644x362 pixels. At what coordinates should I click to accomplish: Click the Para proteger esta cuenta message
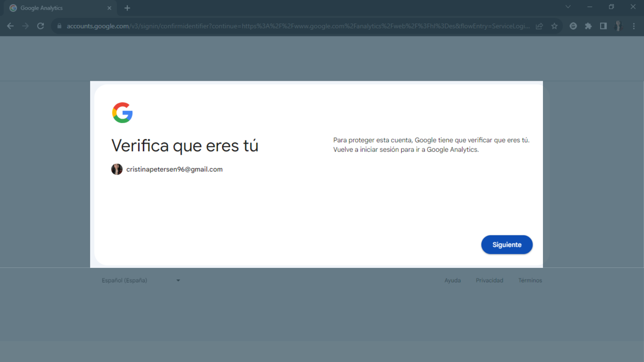tap(431, 145)
